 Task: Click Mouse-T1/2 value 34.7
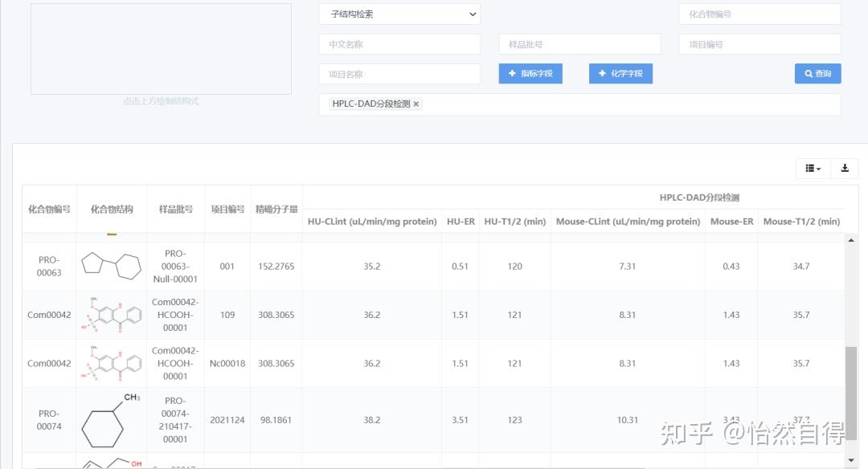pyautogui.click(x=801, y=266)
